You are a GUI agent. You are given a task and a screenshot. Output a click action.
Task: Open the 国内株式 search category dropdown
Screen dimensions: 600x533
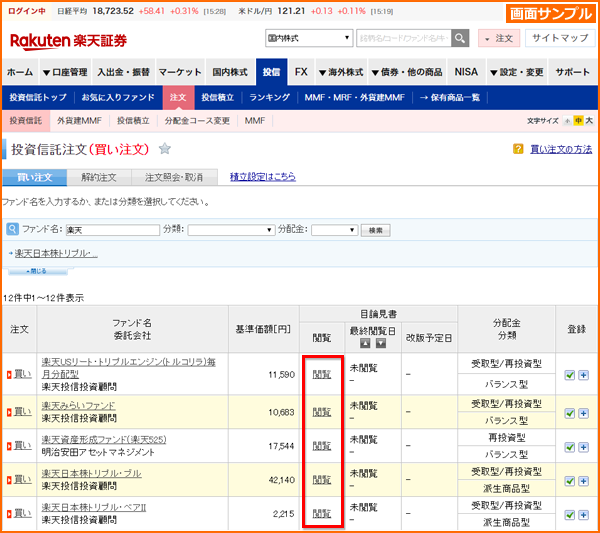(309, 38)
